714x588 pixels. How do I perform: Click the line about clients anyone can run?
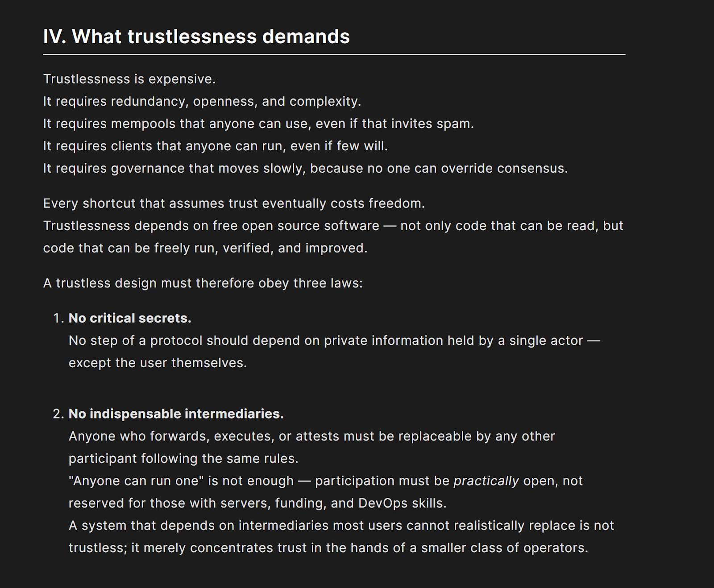[215, 146]
